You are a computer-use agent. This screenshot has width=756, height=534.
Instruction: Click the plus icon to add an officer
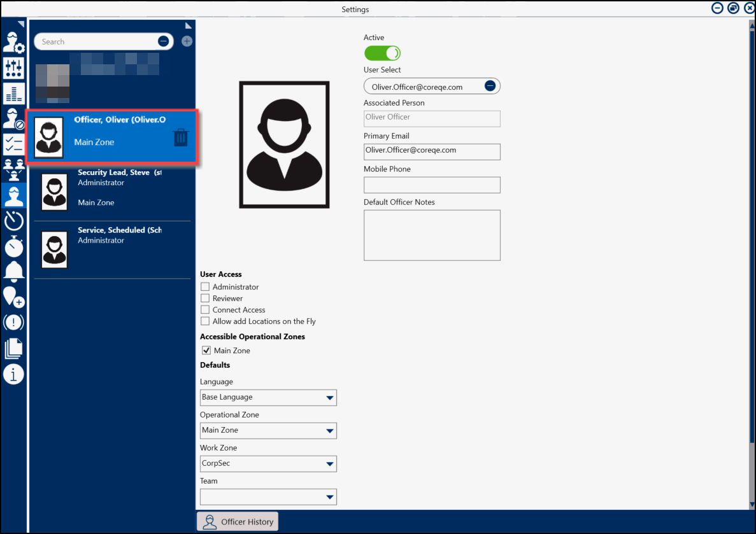point(187,41)
